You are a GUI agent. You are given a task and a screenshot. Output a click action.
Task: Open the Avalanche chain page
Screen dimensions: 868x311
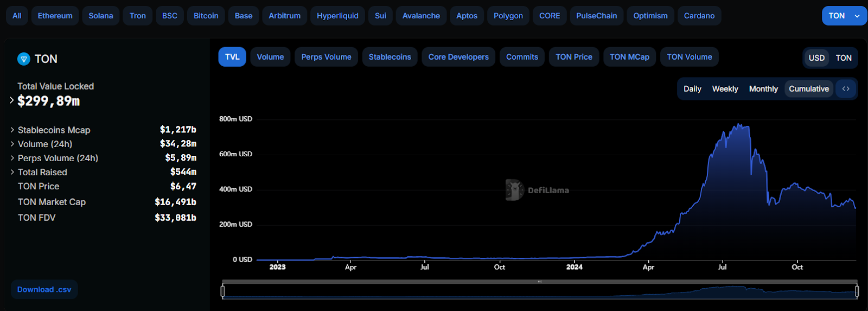pyautogui.click(x=421, y=16)
